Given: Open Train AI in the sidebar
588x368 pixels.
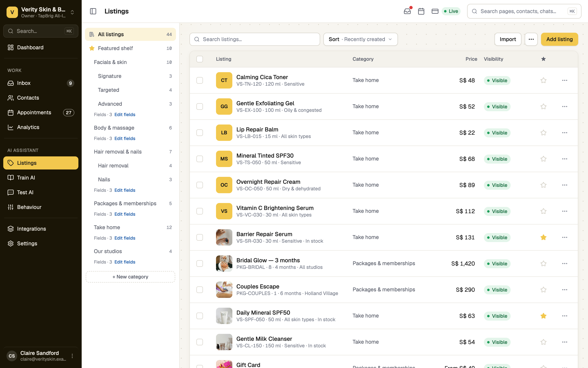Looking at the screenshot, I should tap(41, 178).
